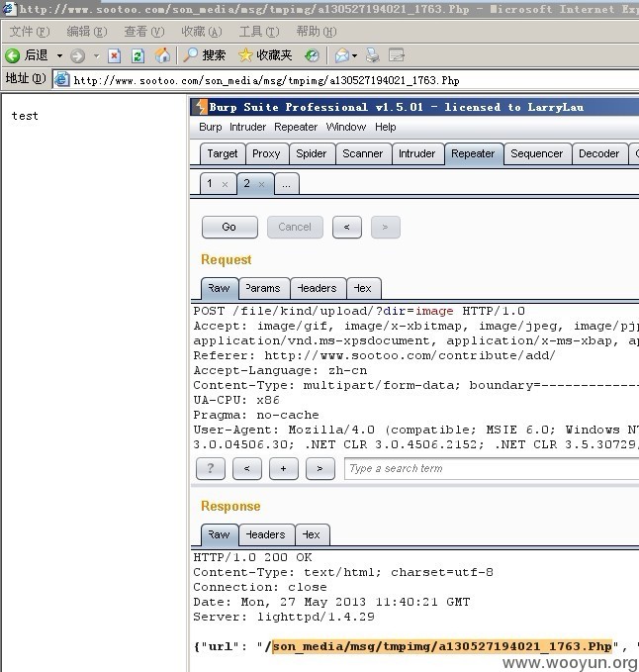
Task: Open the IE 收藏(A) menu
Action: click(x=201, y=32)
